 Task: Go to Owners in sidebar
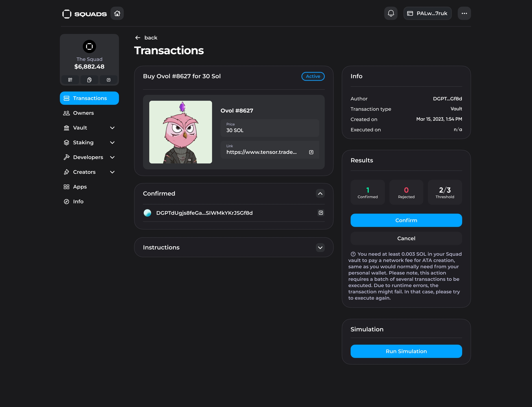click(83, 113)
